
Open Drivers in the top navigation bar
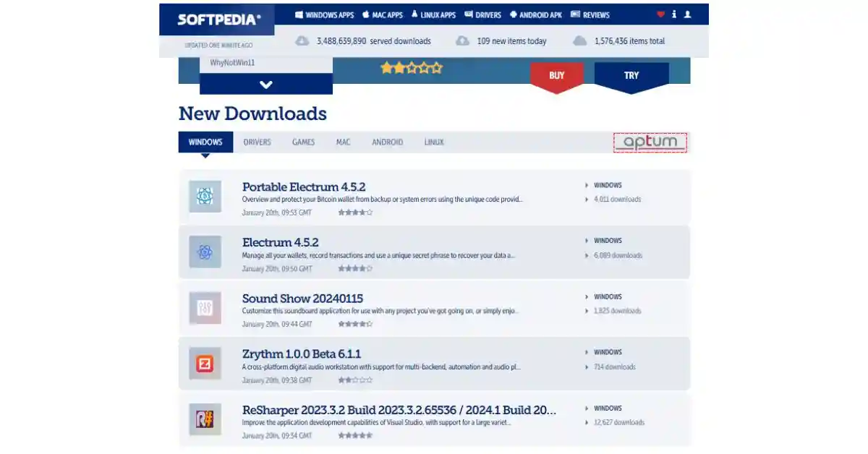(x=482, y=14)
